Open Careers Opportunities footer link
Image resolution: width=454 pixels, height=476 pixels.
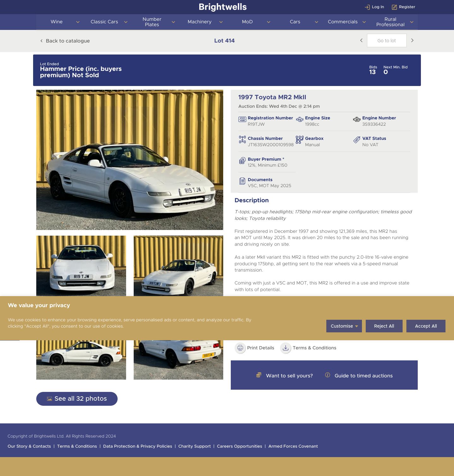coord(240,446)
